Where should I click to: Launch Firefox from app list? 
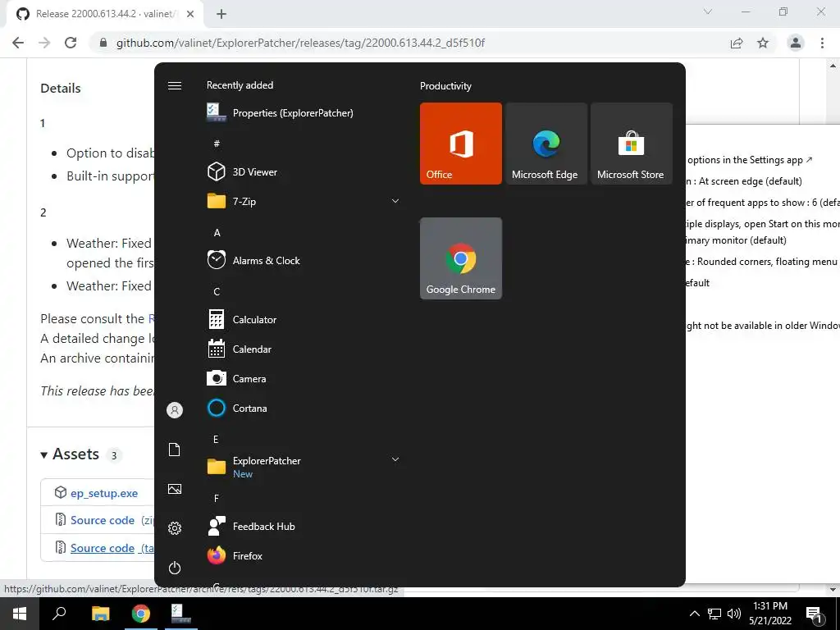[235, 555]
